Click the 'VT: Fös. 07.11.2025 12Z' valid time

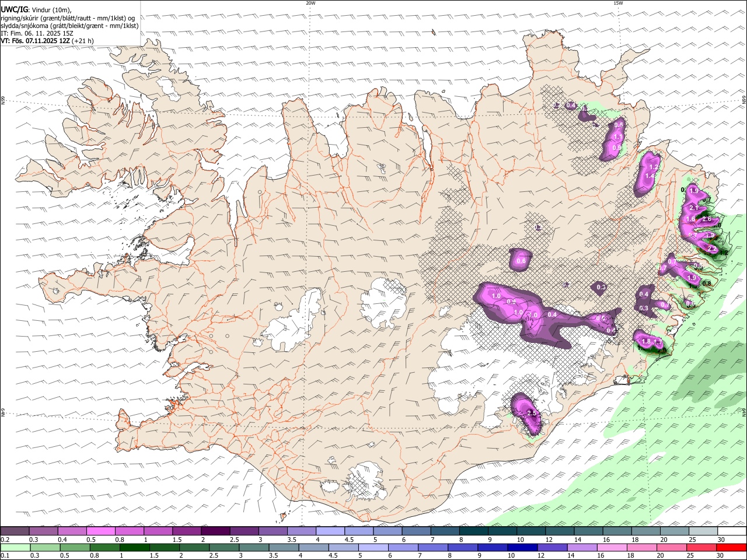click(36, 41)
